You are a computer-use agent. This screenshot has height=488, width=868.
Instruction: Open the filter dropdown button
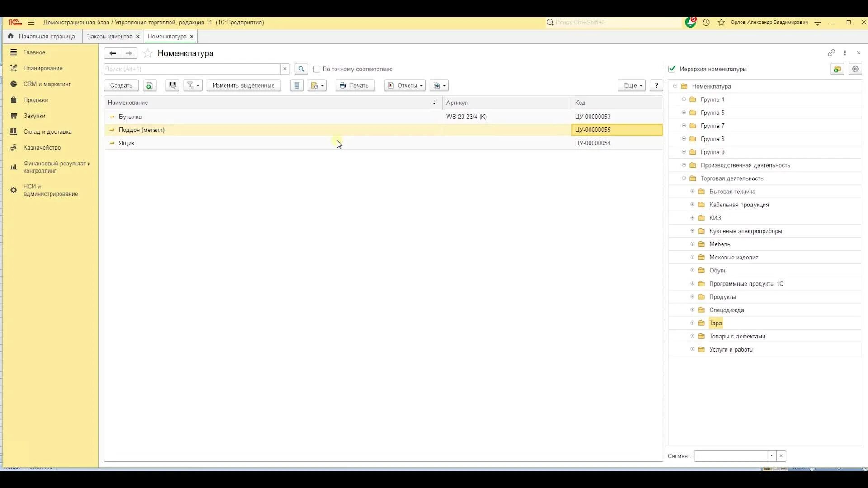pos(193,85)
